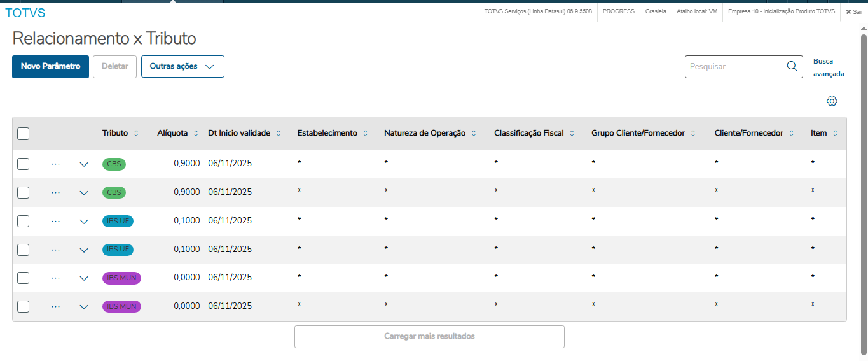
Task: Open three-dot actions of first IBS MUN row
Action: coord(55,278)
